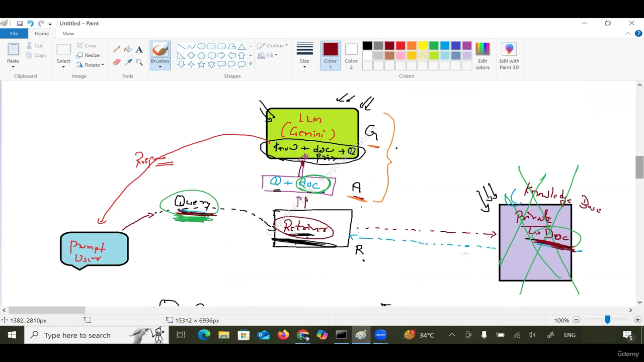The width and height of the screenshot is (644, 362).
Task: Select the Eraser tool
Action: click(x=117, y=62)
